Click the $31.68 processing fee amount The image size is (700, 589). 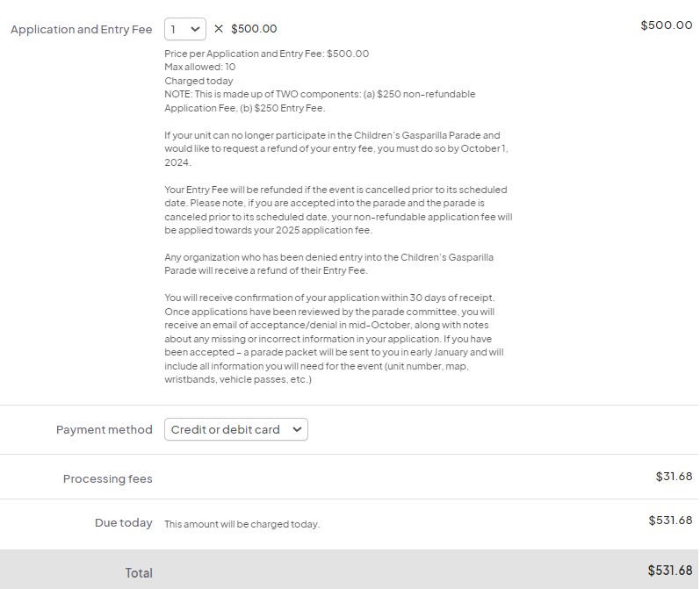[x=674, y=476]
